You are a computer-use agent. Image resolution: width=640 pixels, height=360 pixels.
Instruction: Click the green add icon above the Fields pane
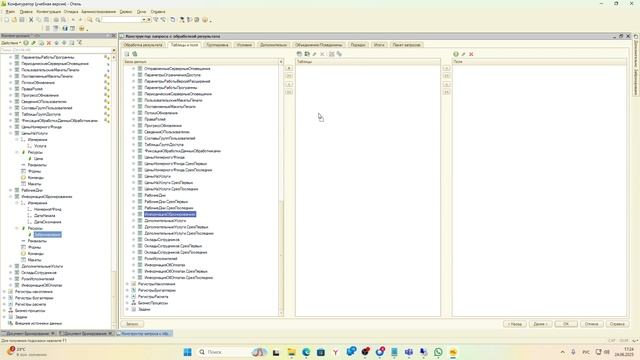pyautogui.click(x=456, y=54)
